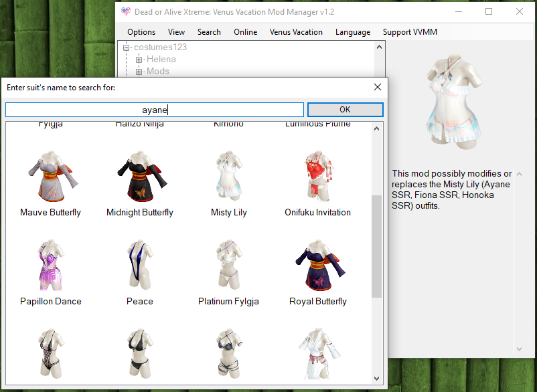
Task: Open the Search menu
Action: (209, 32)
